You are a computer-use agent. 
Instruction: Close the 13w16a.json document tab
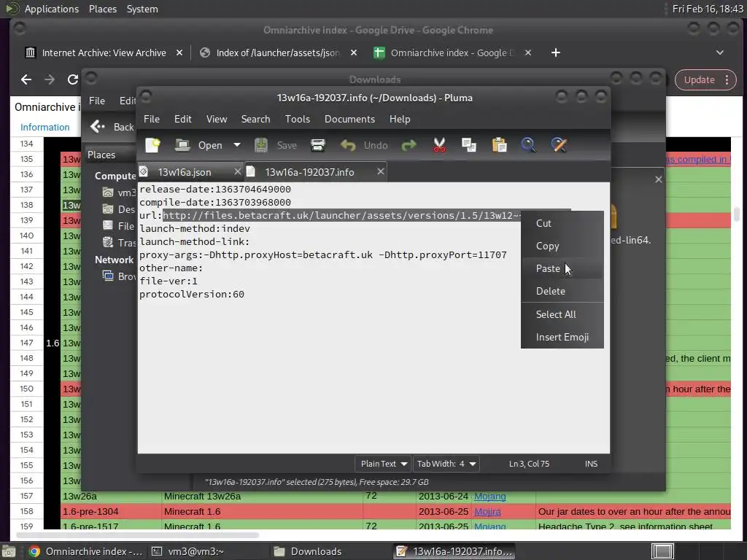tap(237, 171)
